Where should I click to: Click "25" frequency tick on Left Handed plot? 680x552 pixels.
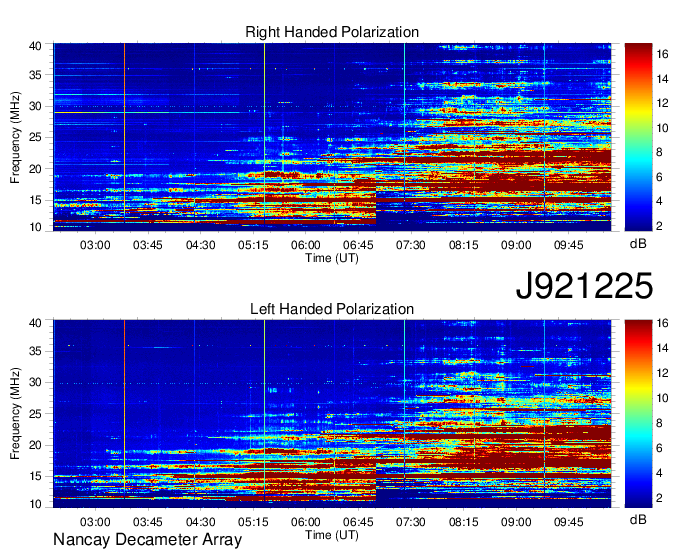point(35,414)
